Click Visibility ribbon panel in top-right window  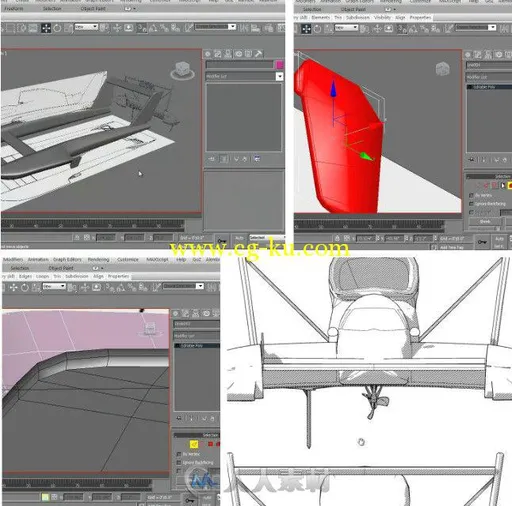tap(382, 17)
